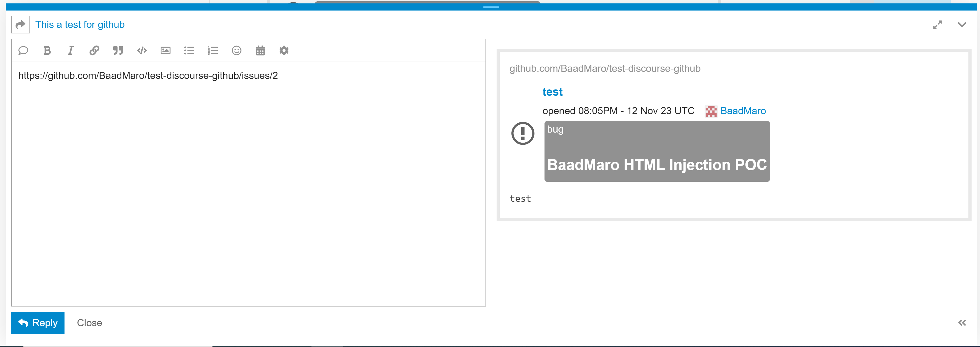980x347 pixels.
Task: Insert date and time via calendar icon
Action: tap(260, 51)
